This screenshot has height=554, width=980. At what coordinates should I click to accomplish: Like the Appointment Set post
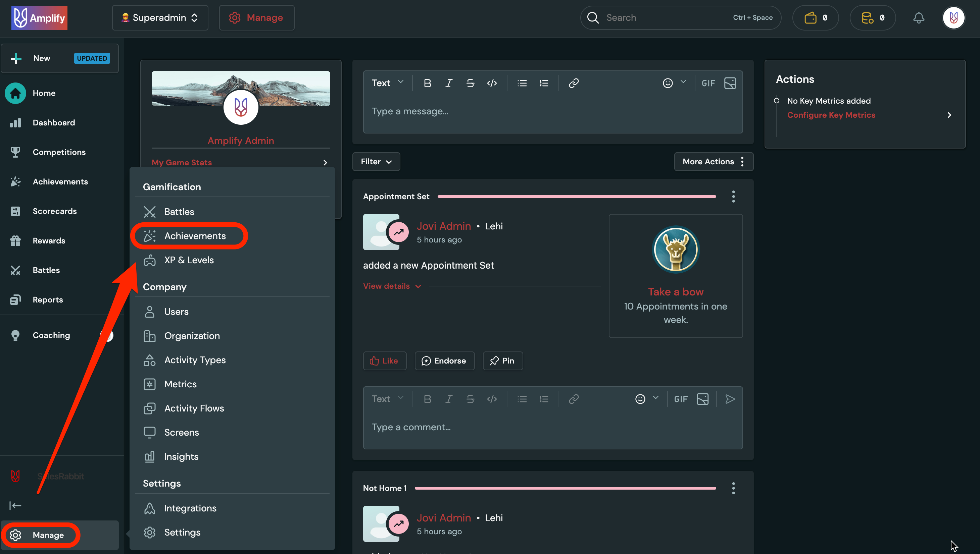click(x=384, y=360)
